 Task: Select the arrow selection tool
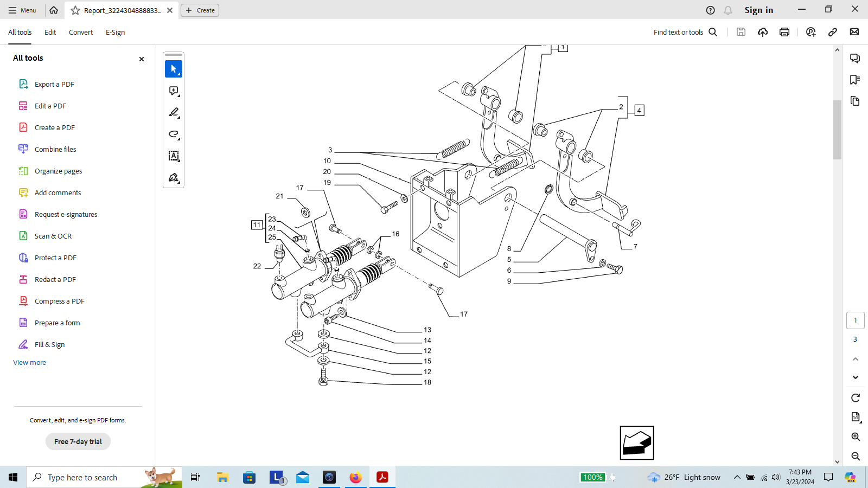[174, 69]
